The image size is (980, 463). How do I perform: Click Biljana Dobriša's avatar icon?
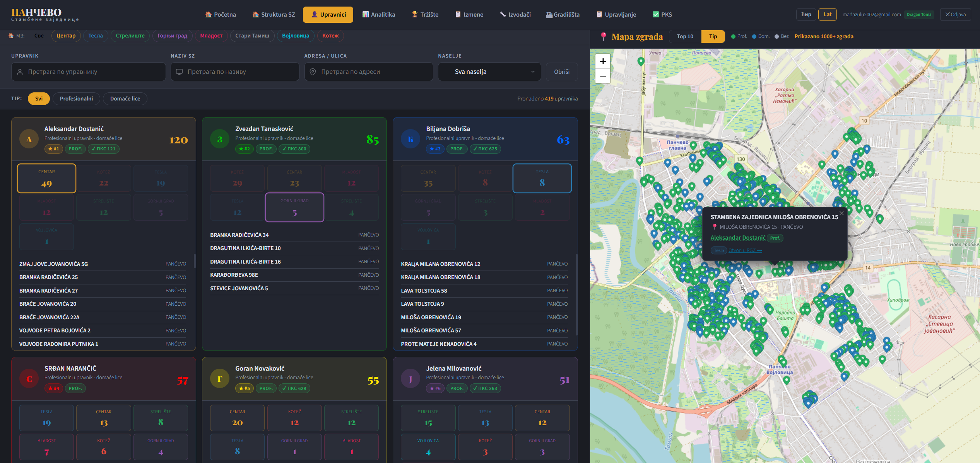[x=410, y=140]
